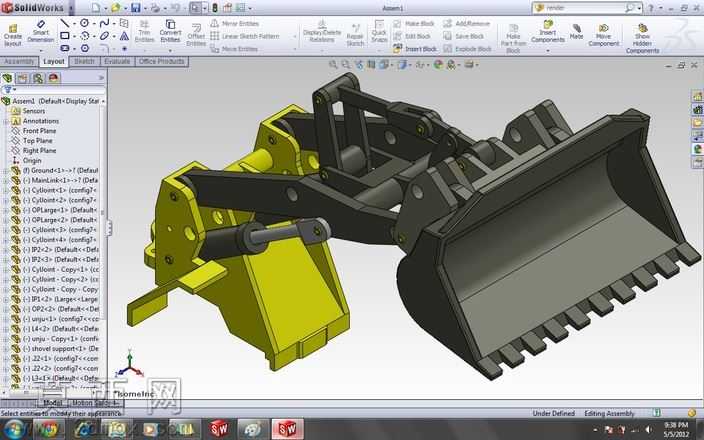Open the Rectangle tool dropdown arrow
This screenshot has width=704, height=440.
(x=74, y=36)
